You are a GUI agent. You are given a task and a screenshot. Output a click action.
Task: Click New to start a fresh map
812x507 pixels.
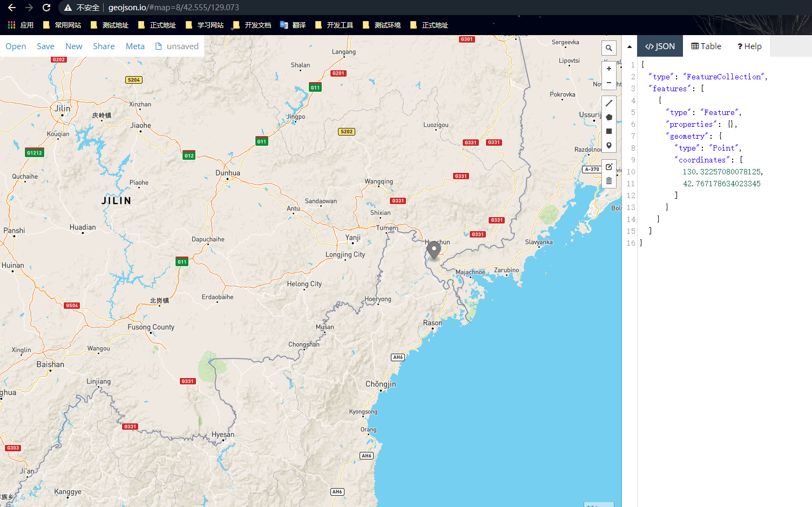pyautogui.click(x=74, y=46)
